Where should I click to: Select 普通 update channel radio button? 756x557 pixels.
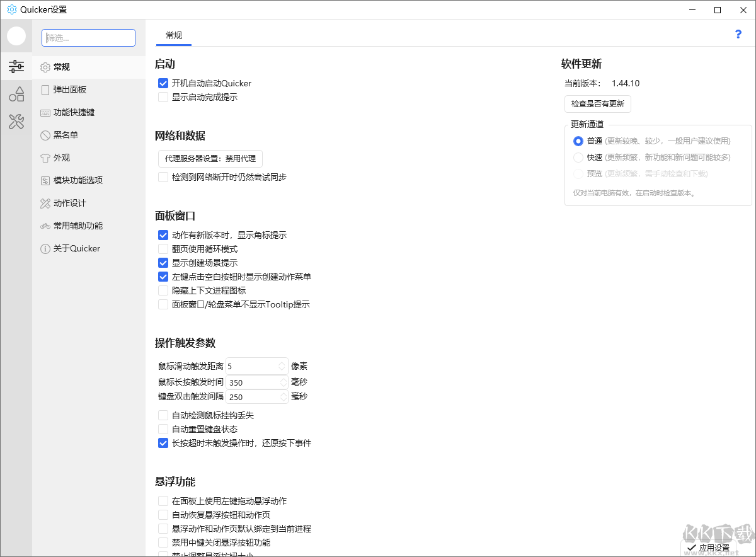click(x=578, y=141)
